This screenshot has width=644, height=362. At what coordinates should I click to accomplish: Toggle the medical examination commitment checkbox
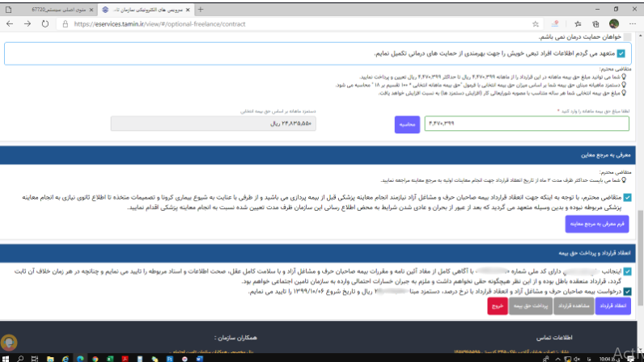[627, 197]
